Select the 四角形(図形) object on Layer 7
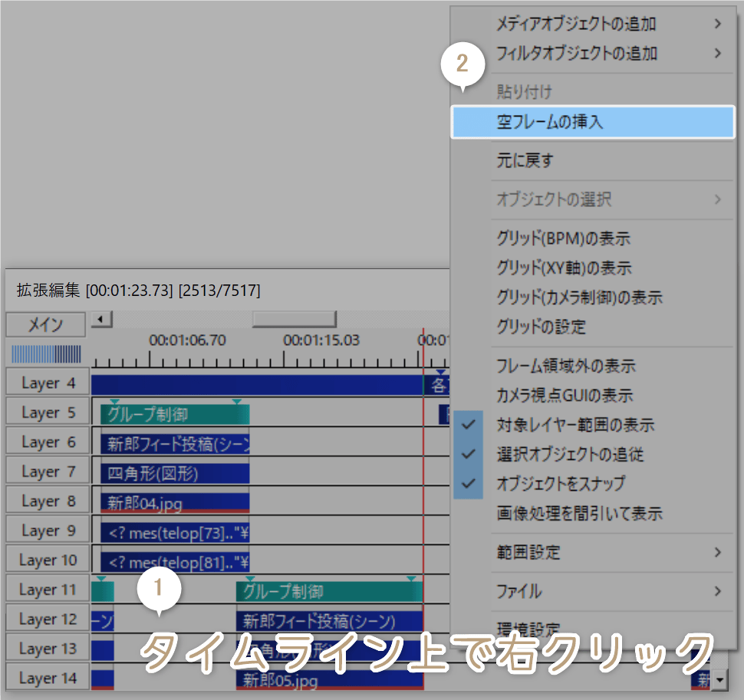 click(175, 473)
